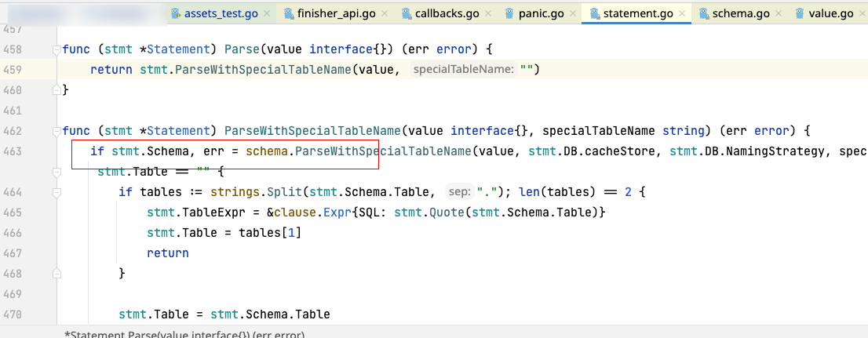The image size is (868, 338).
Task: Collapse the if tables block at line 464
Action: [56, 192]
